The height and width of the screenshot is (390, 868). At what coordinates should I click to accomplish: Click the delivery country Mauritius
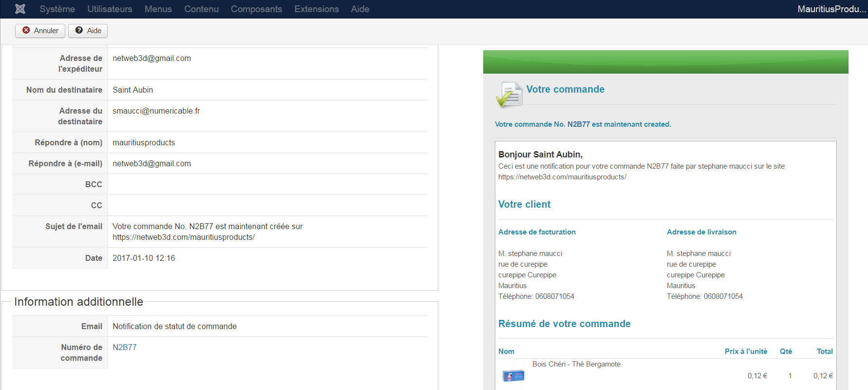681,286
